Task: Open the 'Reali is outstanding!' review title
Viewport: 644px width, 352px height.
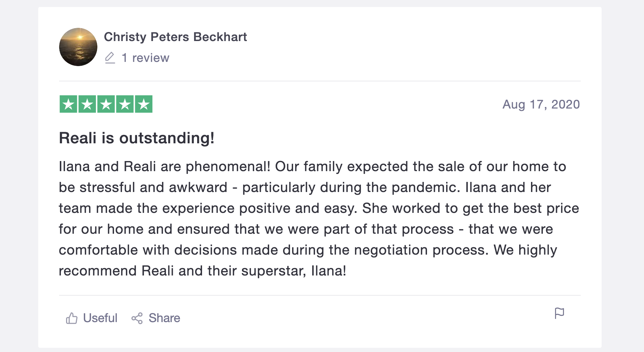Action: [x=137, y=138]
